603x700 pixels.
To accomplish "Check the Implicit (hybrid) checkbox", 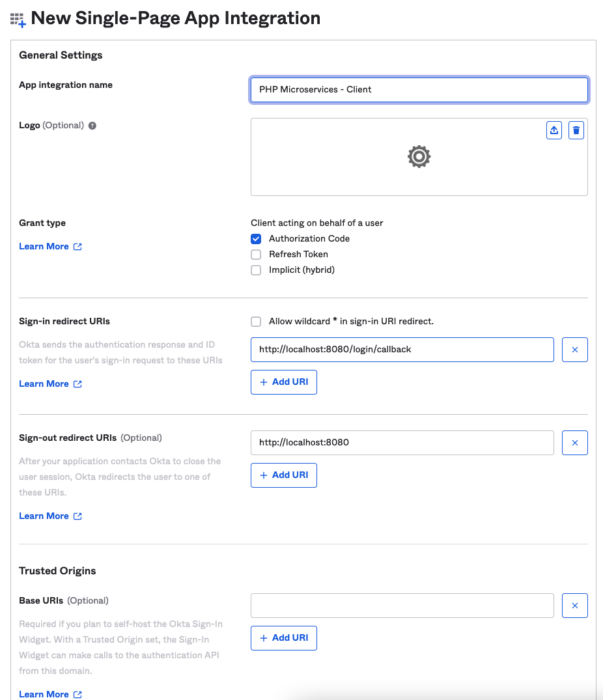I will [x=256, y=270].
